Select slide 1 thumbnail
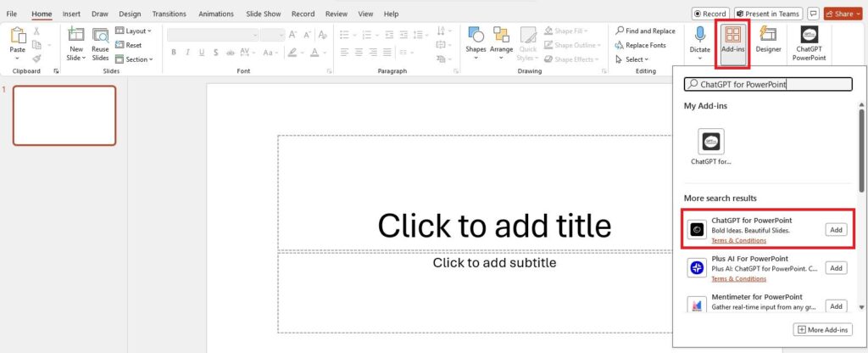Viewport: 868px width, 353px height. click(64, 115)
